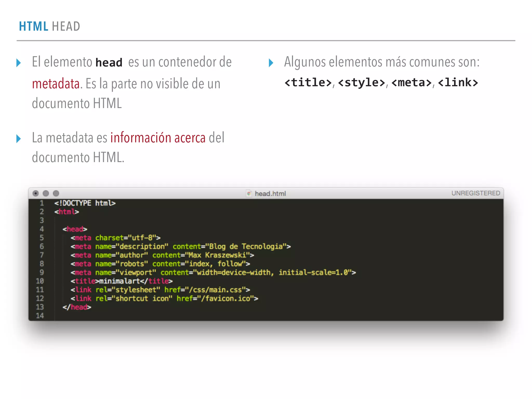Click the minimize dot of the editor window
This screenshot has height=399, width=532.
pyautogui.click(x=46, y=193)
